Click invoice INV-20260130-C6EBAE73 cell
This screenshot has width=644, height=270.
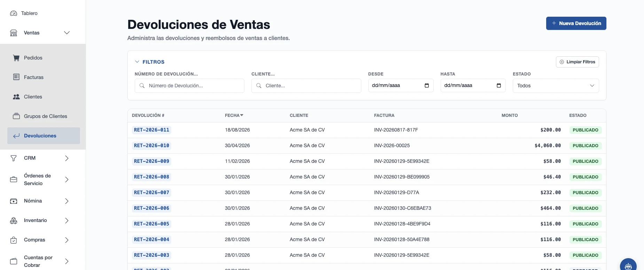(402, 208)
